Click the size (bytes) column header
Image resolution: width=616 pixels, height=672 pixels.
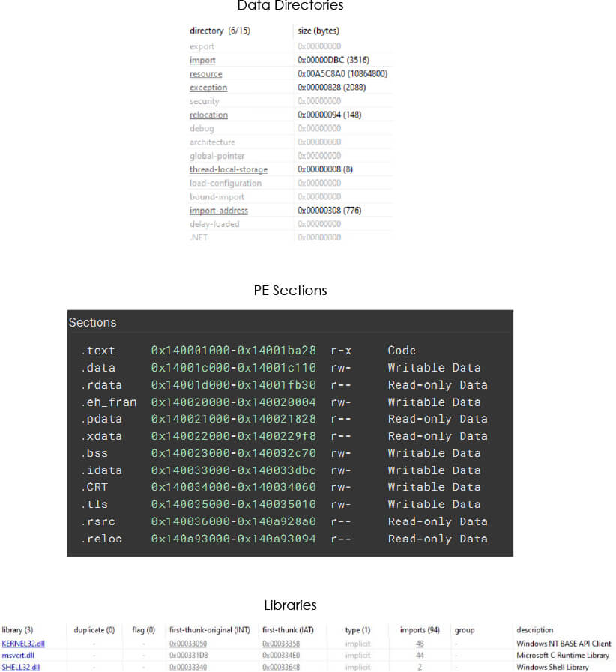tap(318, 31)
